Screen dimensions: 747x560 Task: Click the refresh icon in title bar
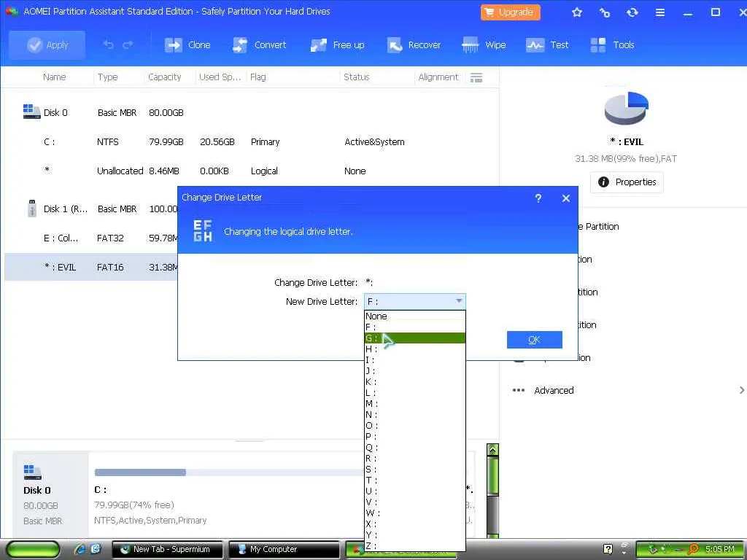(632, 12)
